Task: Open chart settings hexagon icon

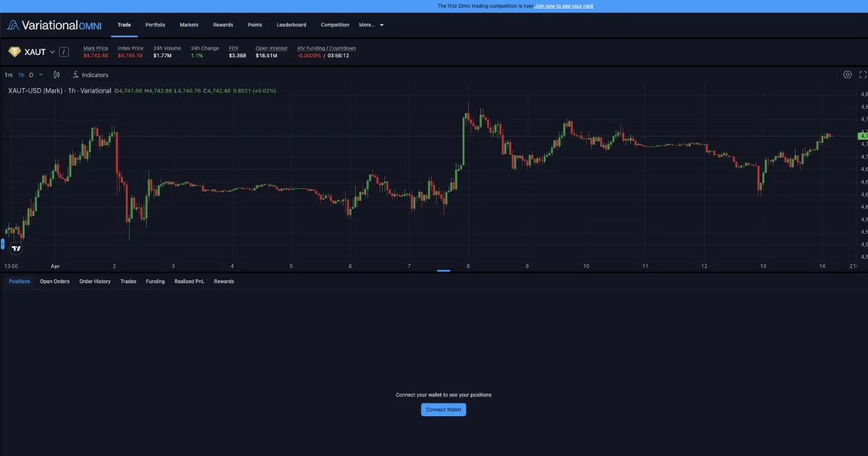Action: (848, 75)
